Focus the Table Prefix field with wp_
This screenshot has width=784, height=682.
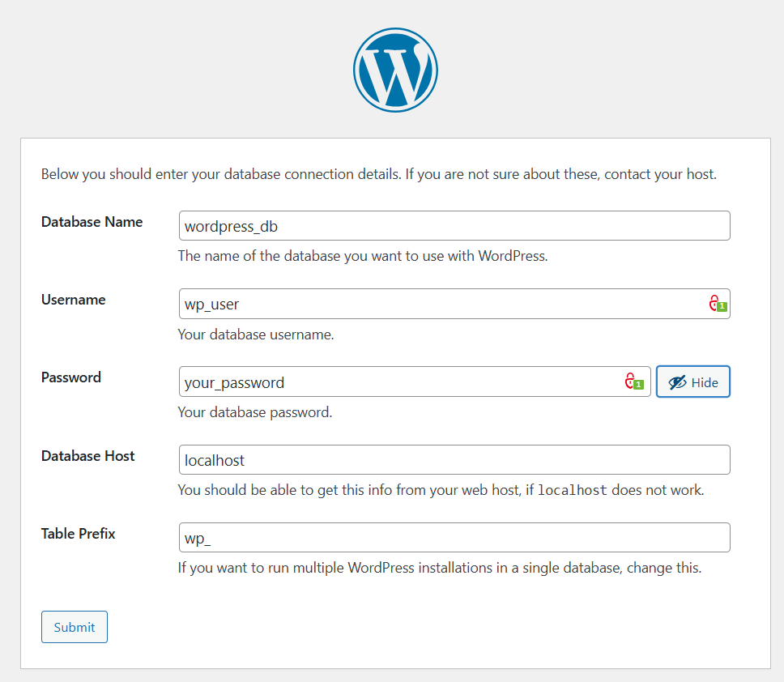point(454,538)
